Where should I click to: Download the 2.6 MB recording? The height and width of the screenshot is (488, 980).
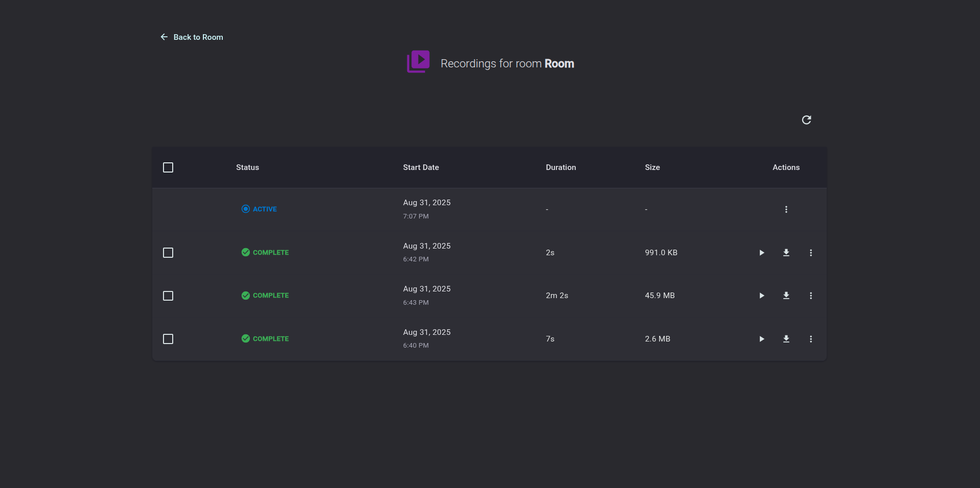tap(786, 339)
